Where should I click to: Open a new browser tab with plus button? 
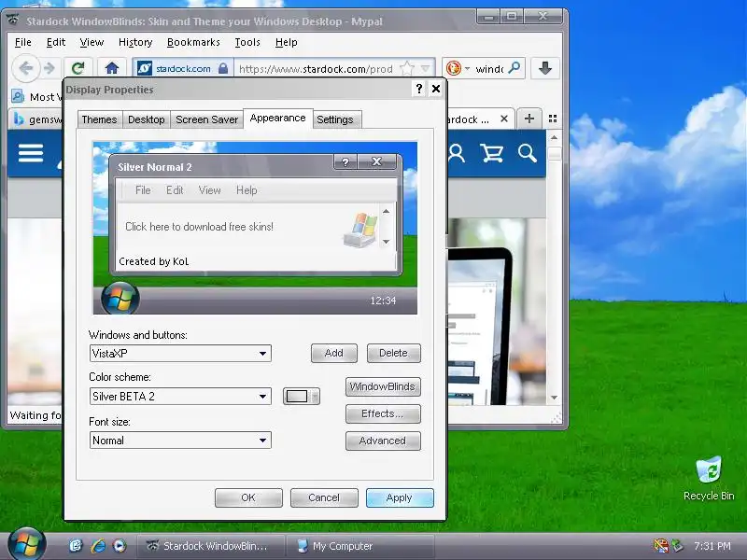tap(529, 119)
